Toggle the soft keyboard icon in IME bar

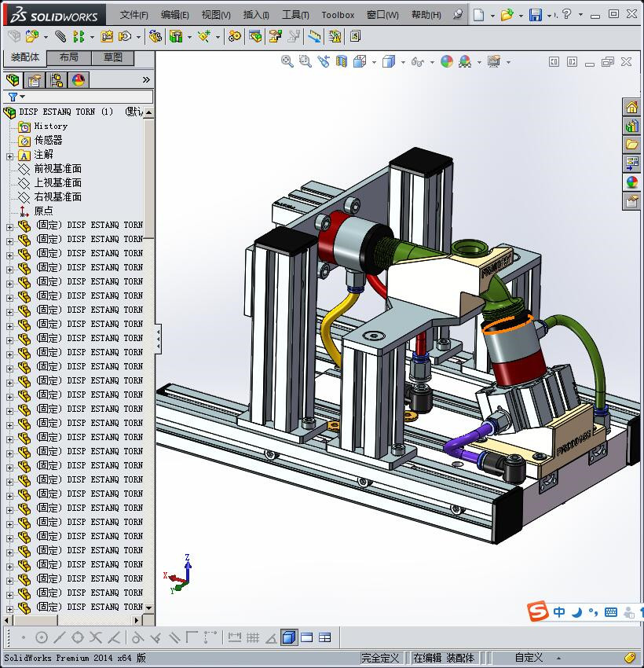(611, 613)
